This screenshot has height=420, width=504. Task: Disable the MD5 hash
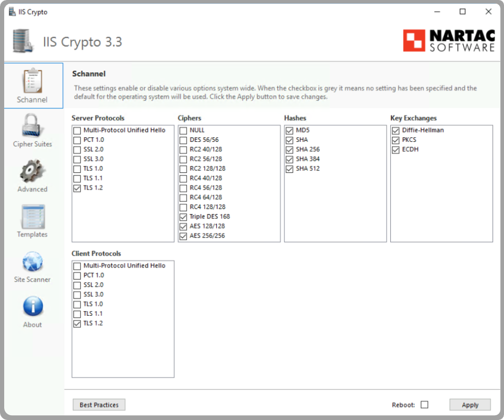tap(290, 130)
